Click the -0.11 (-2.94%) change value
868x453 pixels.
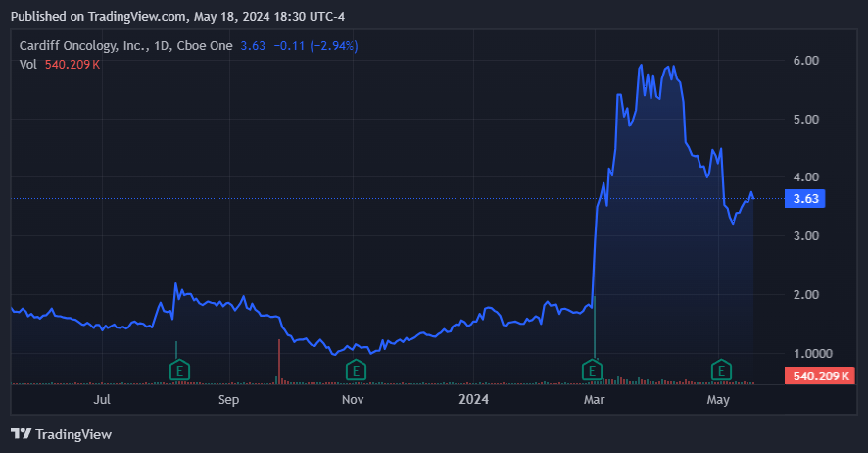click(316, 46)
